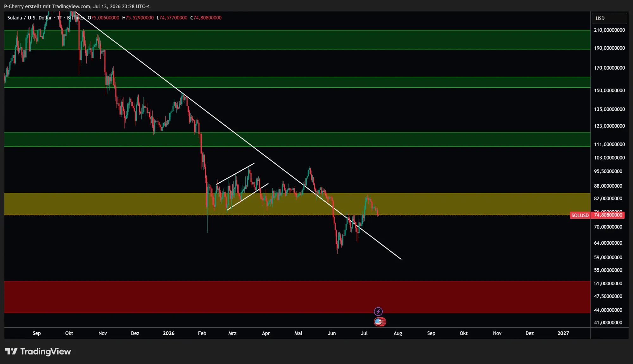Click the 170,00000000 price axis label
Viewport: 633px width, 364px height.
click(609, 68)
